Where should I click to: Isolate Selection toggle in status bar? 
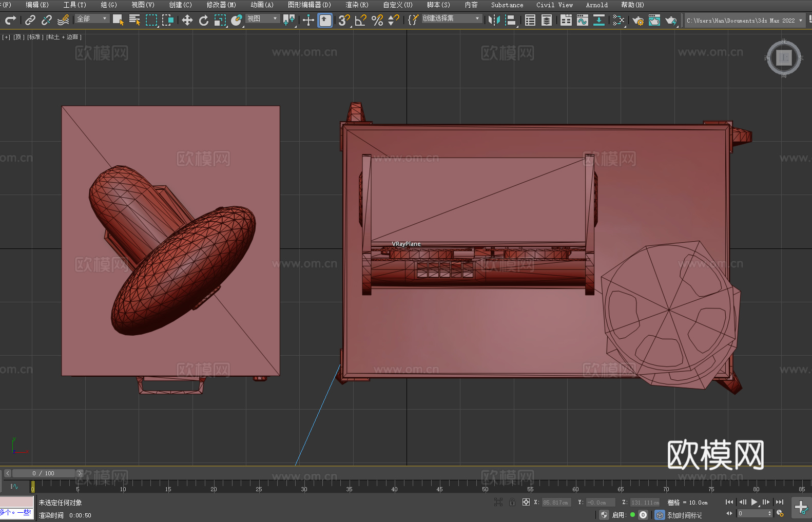tap(498, 502)
